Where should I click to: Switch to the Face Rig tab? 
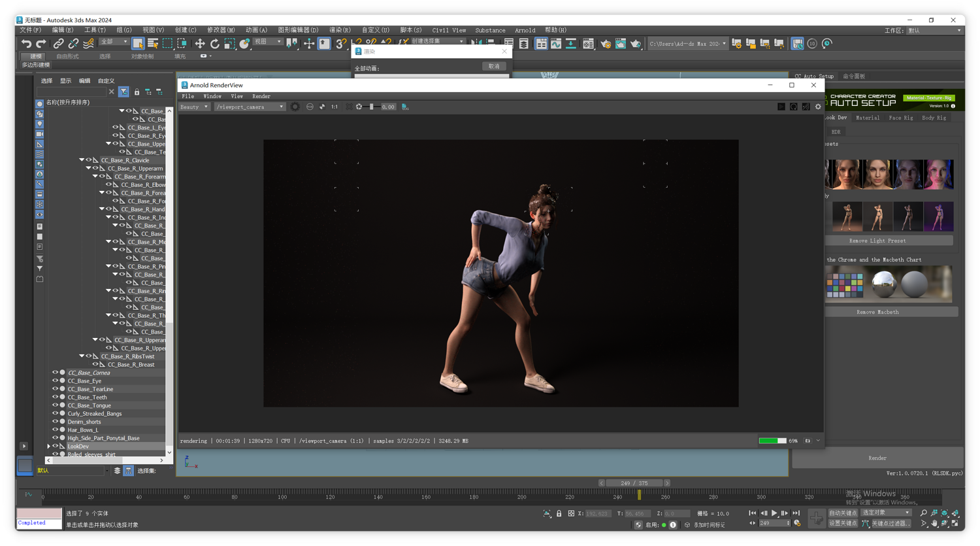point(900,118)
